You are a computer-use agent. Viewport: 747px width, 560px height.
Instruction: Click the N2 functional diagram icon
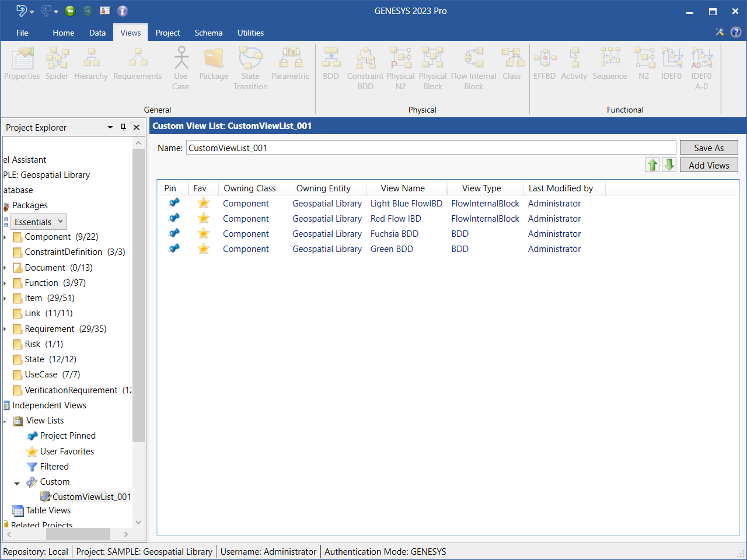[x=644, y=65]
